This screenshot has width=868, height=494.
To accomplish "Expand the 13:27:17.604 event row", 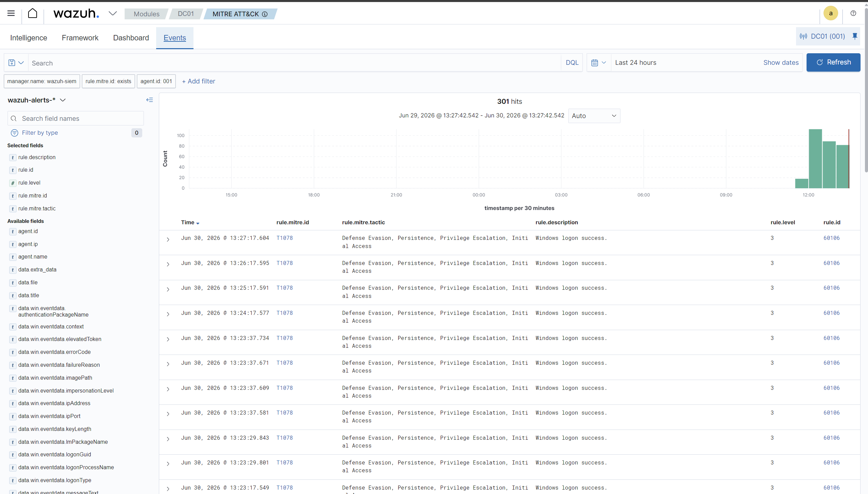I will [168, 240].
